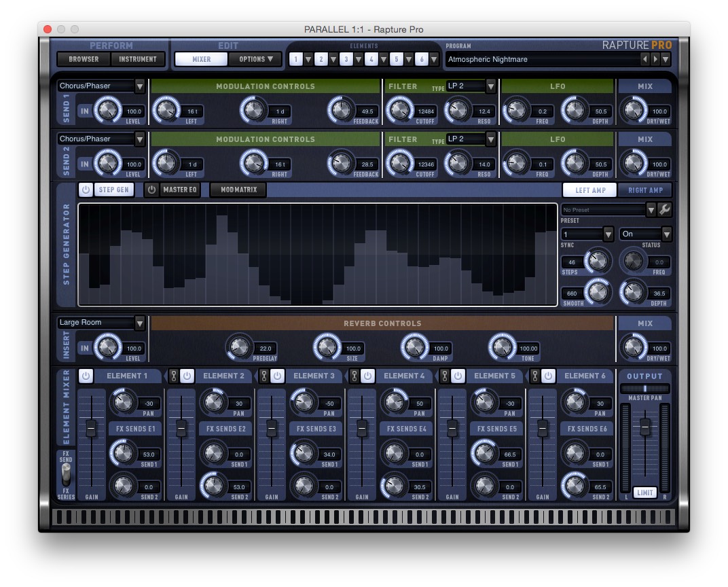This screenshot has width=728, height=587.
Task: Click the FX Sends E4 label button
Action: (406, 429)
